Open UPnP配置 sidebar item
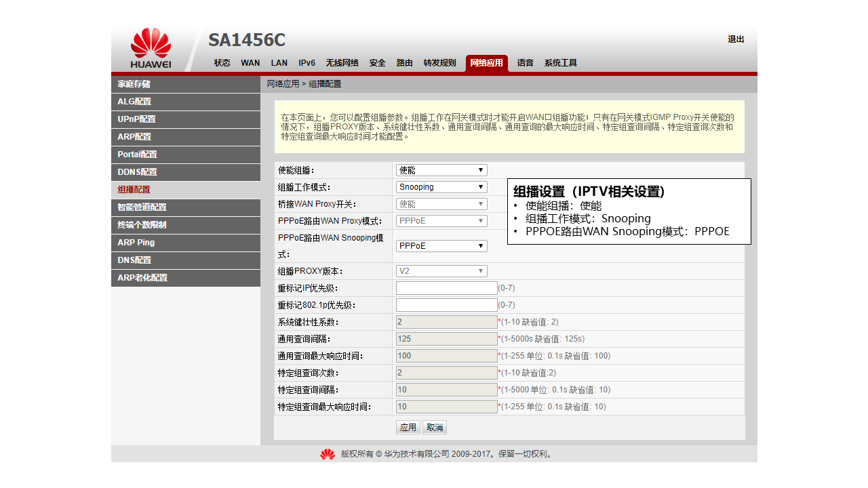868x488 pixels. tap(185, 119)
